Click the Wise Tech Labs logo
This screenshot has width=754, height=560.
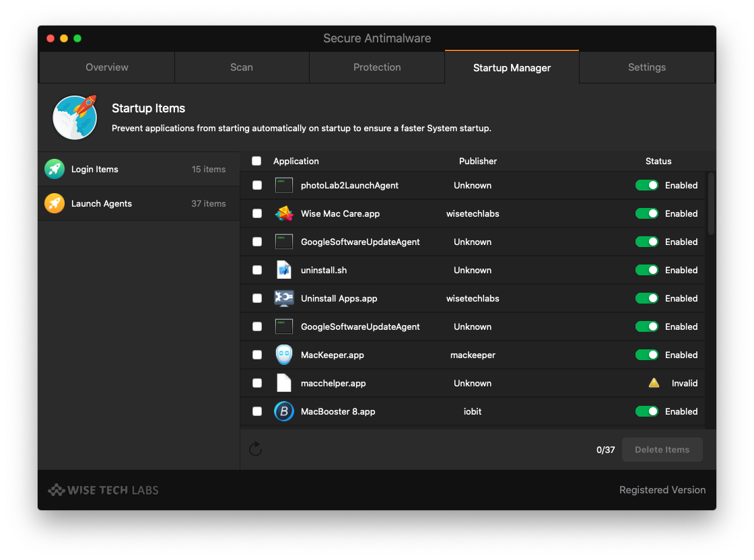[x=103, y=490]
